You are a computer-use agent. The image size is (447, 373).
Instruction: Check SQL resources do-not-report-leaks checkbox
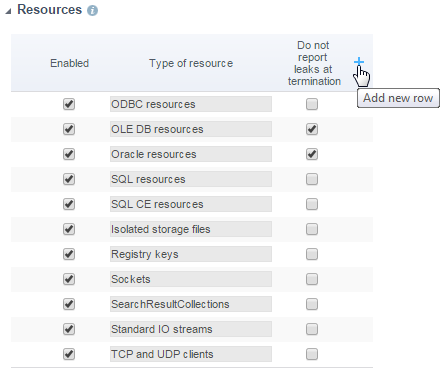312,179
